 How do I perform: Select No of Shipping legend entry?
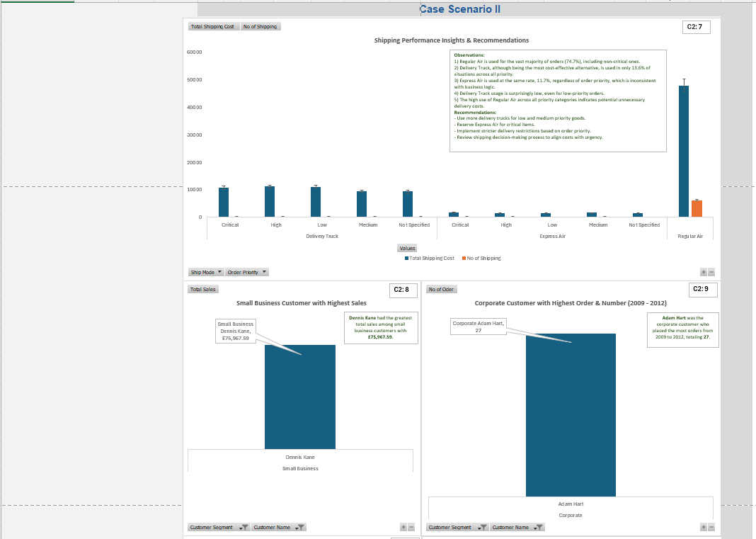(484, 259)
